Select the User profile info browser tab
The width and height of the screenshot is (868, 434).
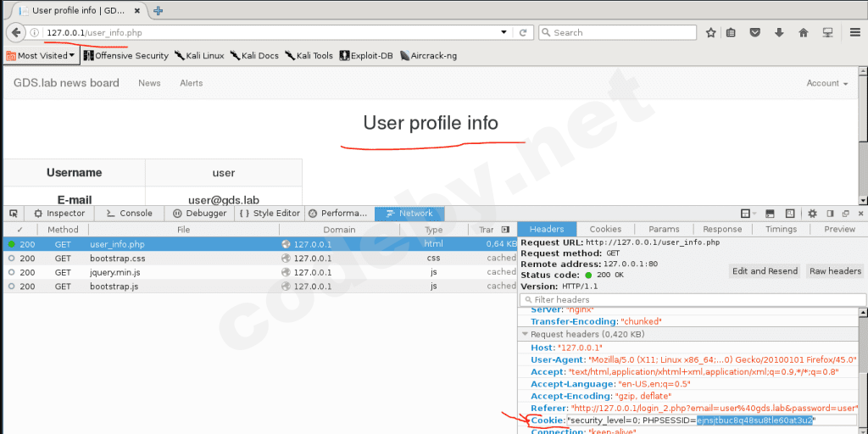pos(81,10)
